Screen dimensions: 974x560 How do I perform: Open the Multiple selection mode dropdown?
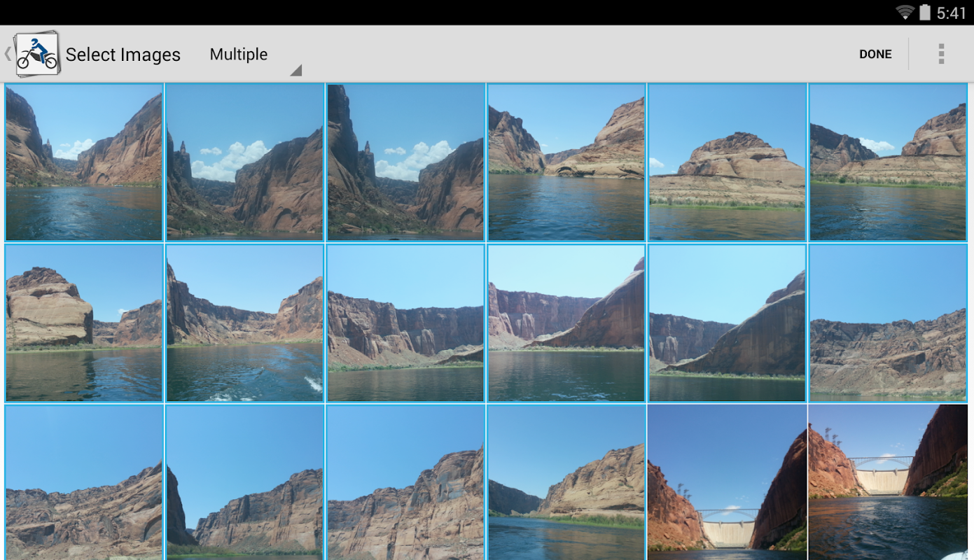(255, 55)
